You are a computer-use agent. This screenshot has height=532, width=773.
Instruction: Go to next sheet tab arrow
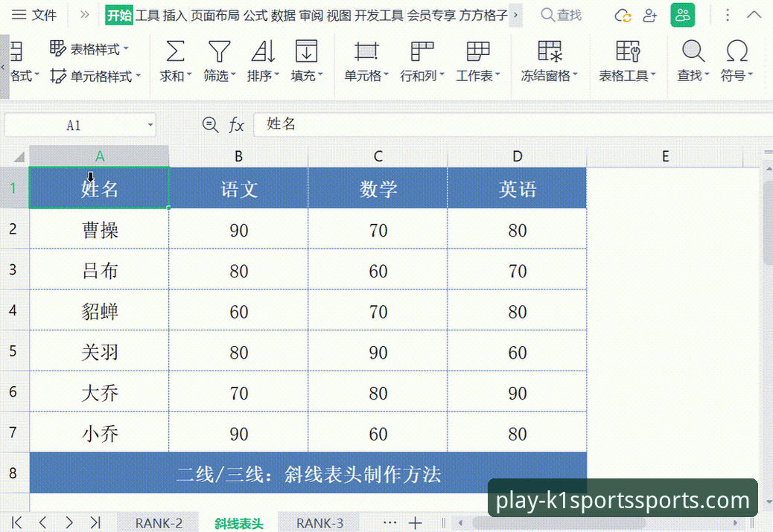(x=69, y=522)
